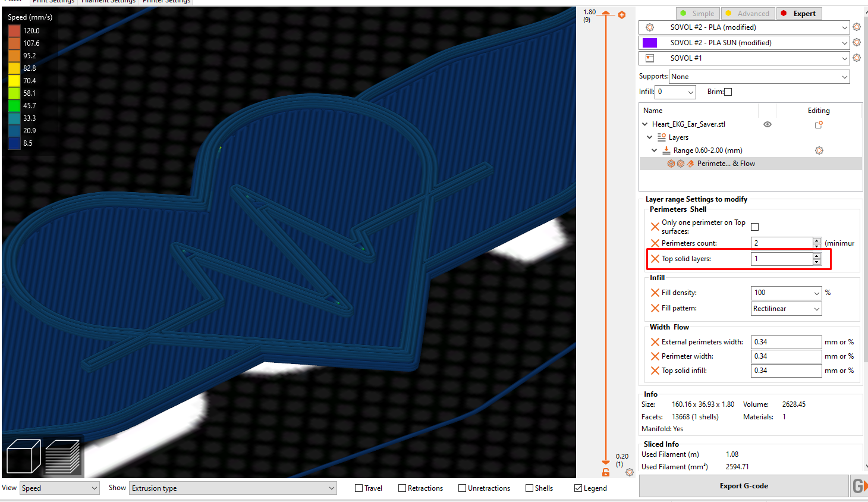
Task: Decrease Top solid layers stepper down
Action: click(x=817, y=262)
